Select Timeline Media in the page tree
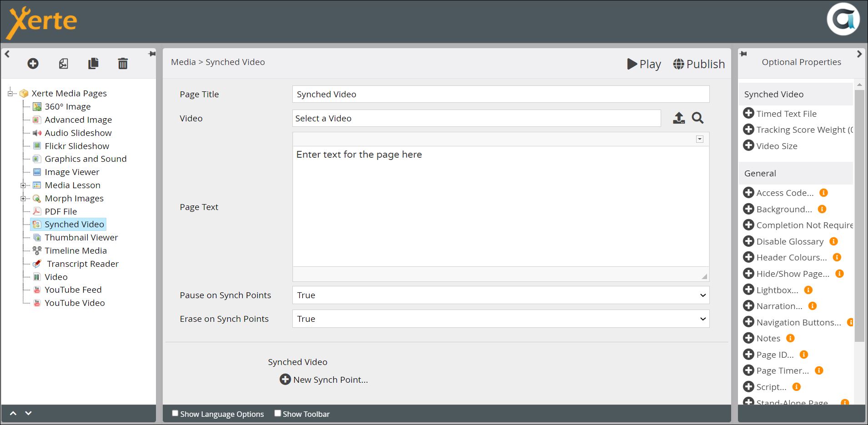868x425 pixels. [75, 250]
